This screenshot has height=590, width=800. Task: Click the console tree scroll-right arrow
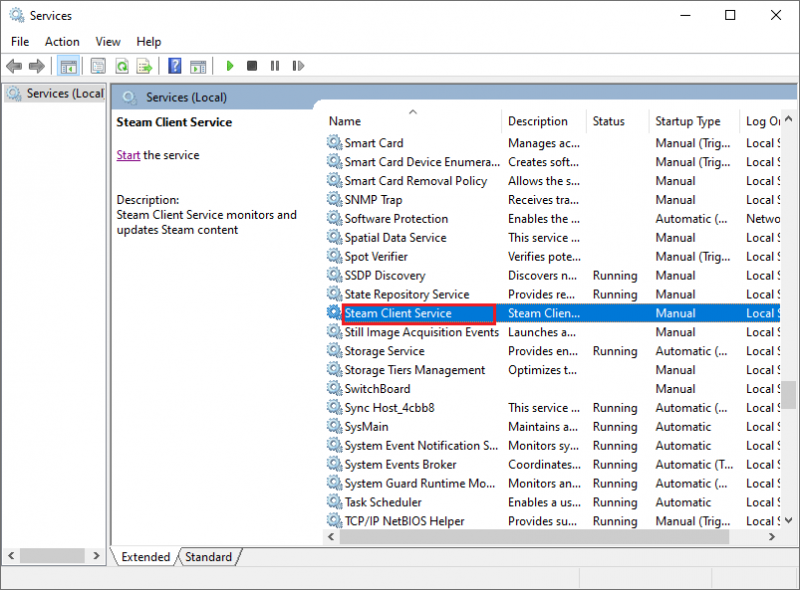[x=96, y=555]
